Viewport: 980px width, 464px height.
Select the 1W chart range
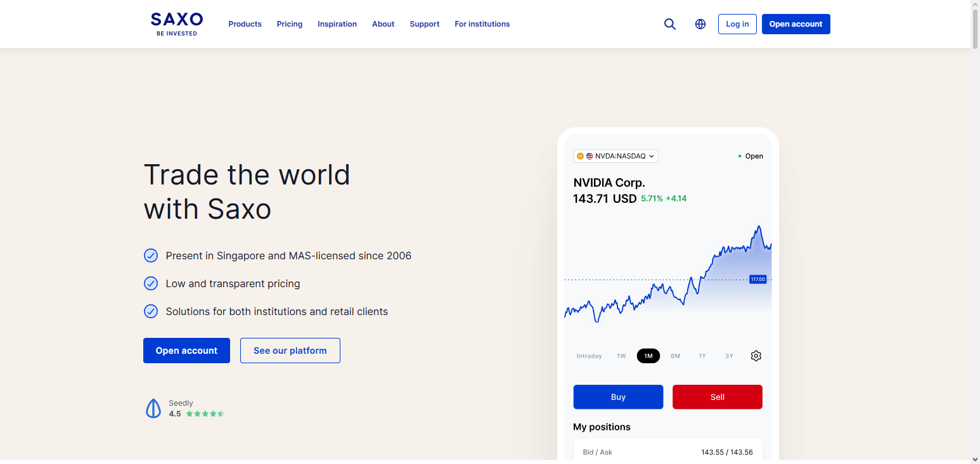click(621, 356)
